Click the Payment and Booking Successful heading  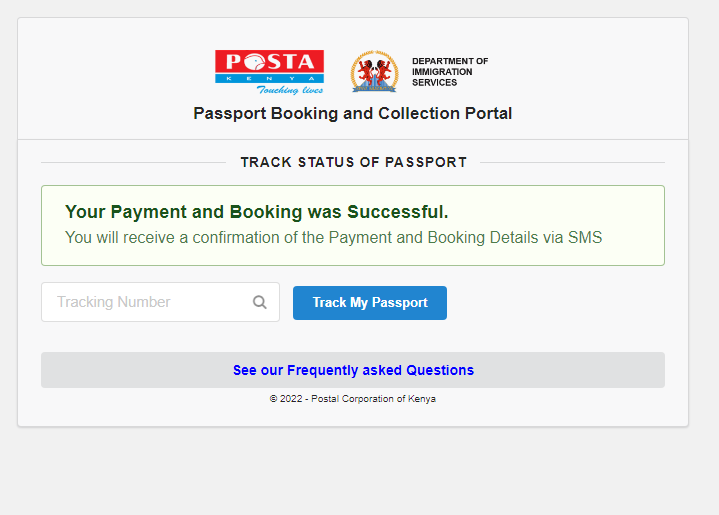pyautogui.click(x=256, y=212)
